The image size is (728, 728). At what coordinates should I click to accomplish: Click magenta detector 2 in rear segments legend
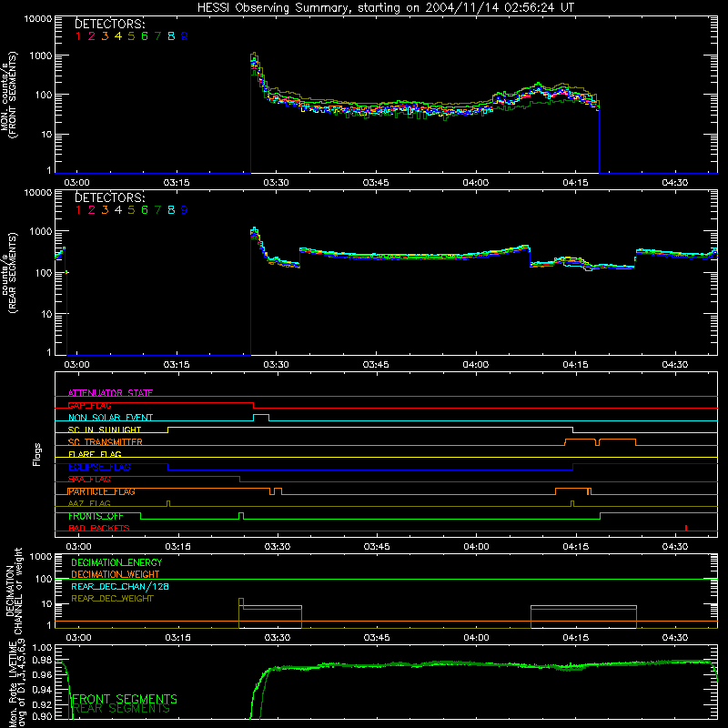[x=92, y=210]
